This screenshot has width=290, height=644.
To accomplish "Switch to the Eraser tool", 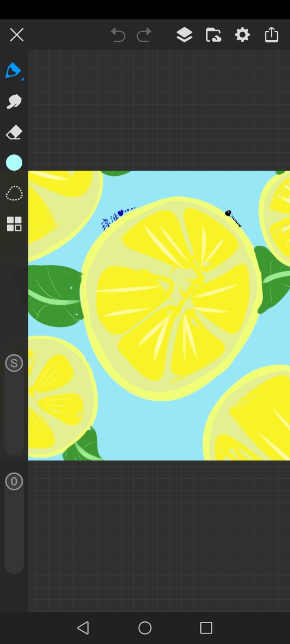I will 14,133.
